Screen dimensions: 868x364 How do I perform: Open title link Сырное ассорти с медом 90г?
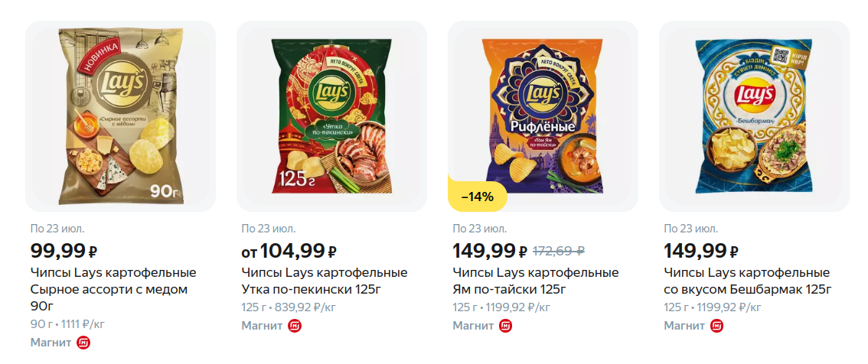(x=113, y=289)
